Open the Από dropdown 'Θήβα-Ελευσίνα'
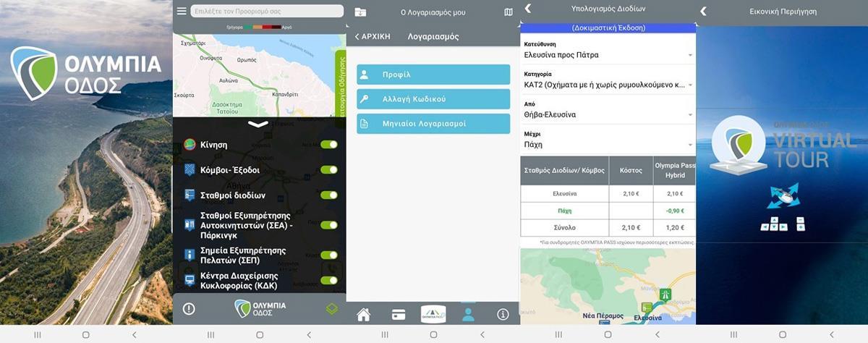 (608, 114)
